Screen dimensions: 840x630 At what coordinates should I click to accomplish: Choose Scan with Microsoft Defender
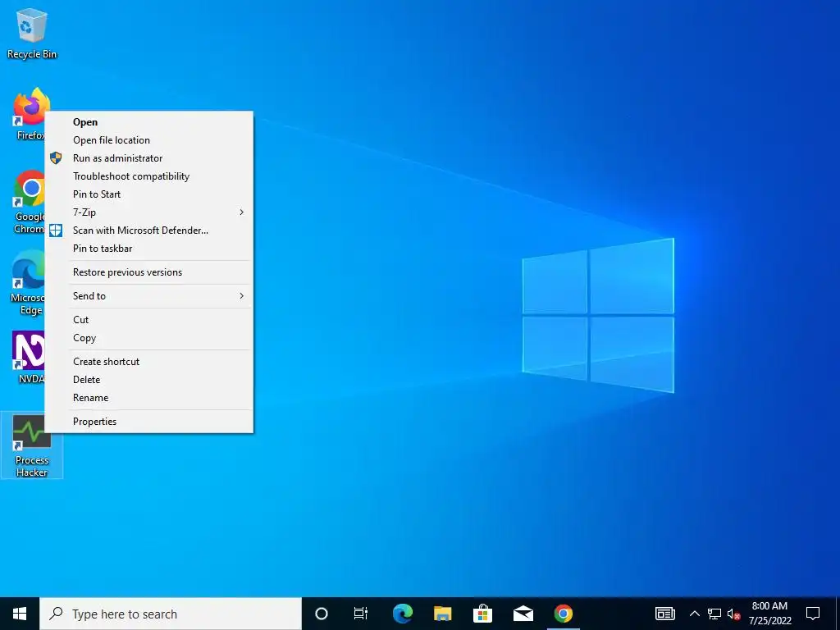point(149,231)
